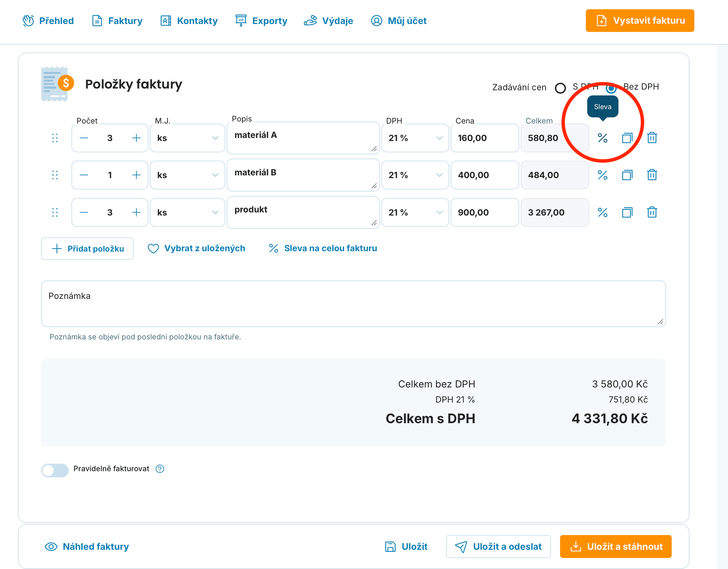Open the M.J. dropdown for materiál A
The width and height of the screenshot is (728, 569).
click(187, 138)
